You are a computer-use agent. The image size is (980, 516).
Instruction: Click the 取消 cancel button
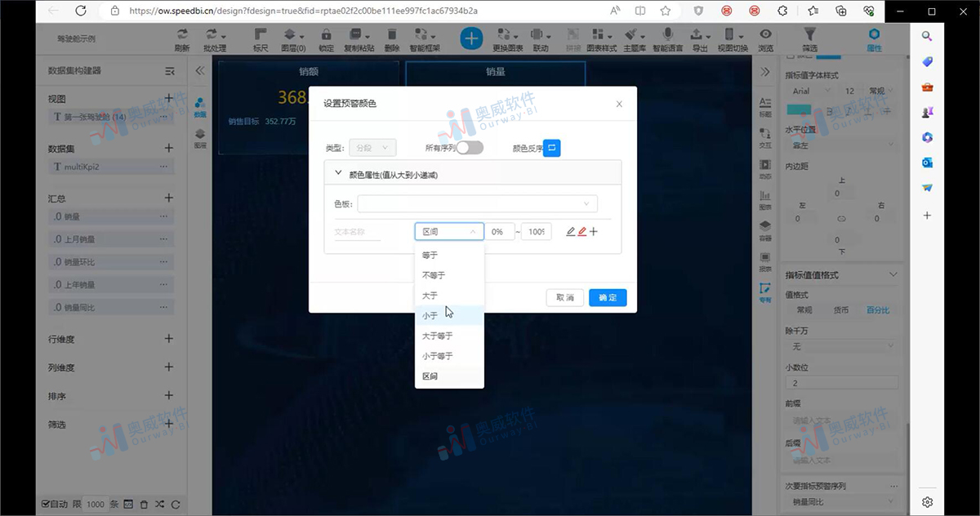pyautogui.click(x=564, y=297)
